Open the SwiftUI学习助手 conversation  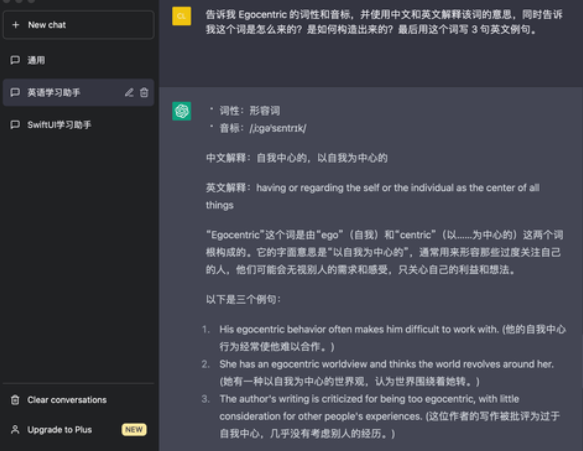[78, 125]
